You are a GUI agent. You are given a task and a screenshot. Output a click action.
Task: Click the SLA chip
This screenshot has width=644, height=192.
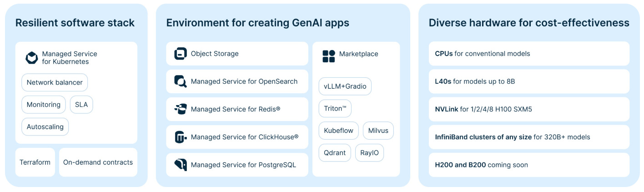click(81, 105)
